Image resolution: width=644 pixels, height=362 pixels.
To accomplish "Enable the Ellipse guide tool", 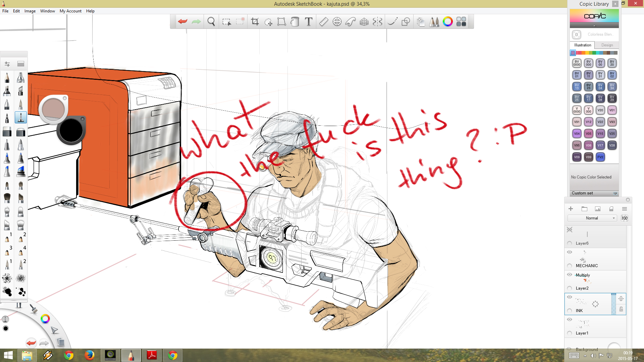I will click(x=337, y=22).
